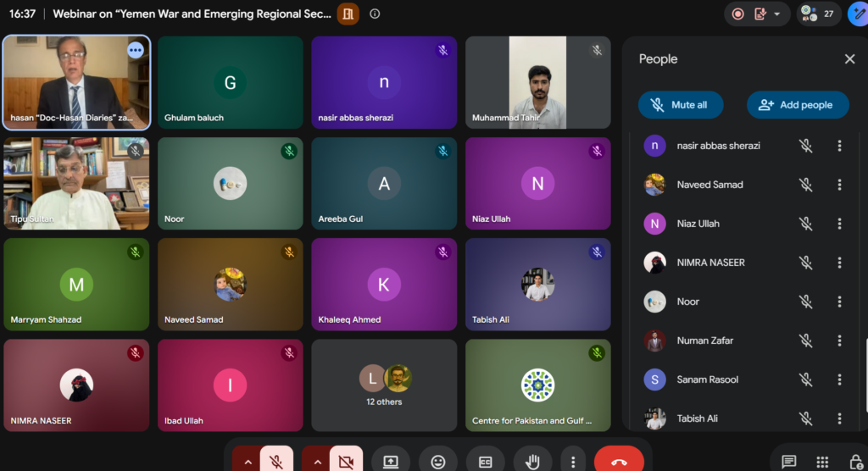Viewport: 868px width, 471px height.
Task: Open more actions for Noor in list
Action: click(839, 302)
